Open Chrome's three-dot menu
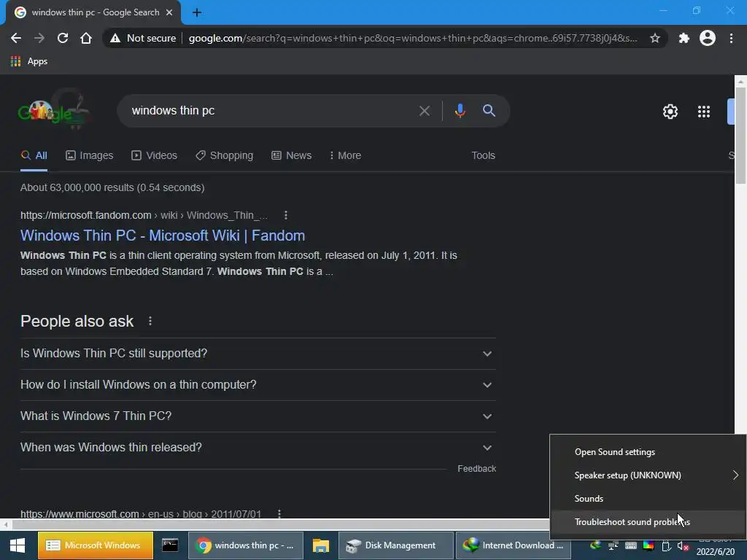The image size is (747, 560). [731, 38]
